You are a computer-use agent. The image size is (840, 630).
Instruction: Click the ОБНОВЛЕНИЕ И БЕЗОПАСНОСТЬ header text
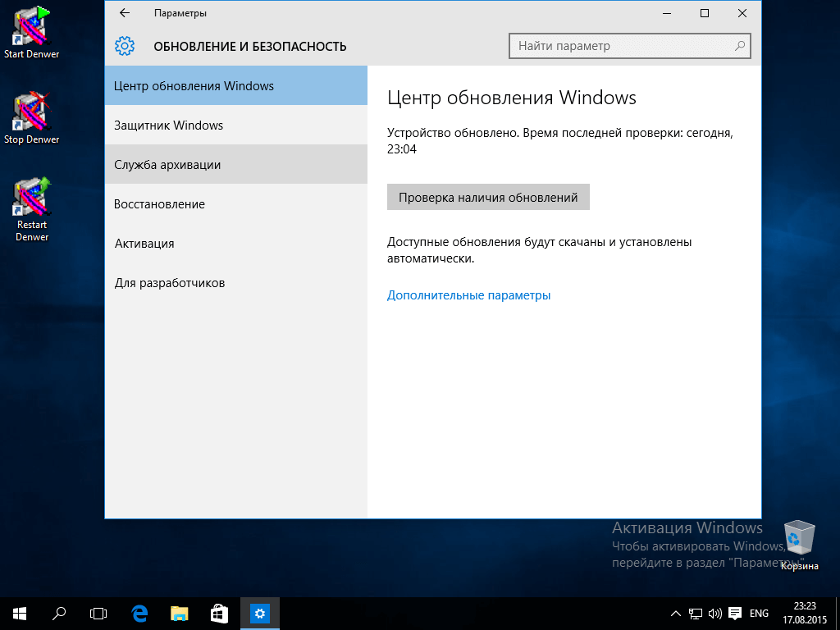[250, 47]
